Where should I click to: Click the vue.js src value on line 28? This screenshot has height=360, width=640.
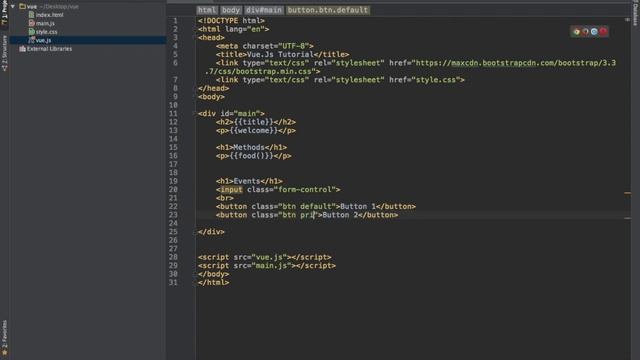click(270, 257)
